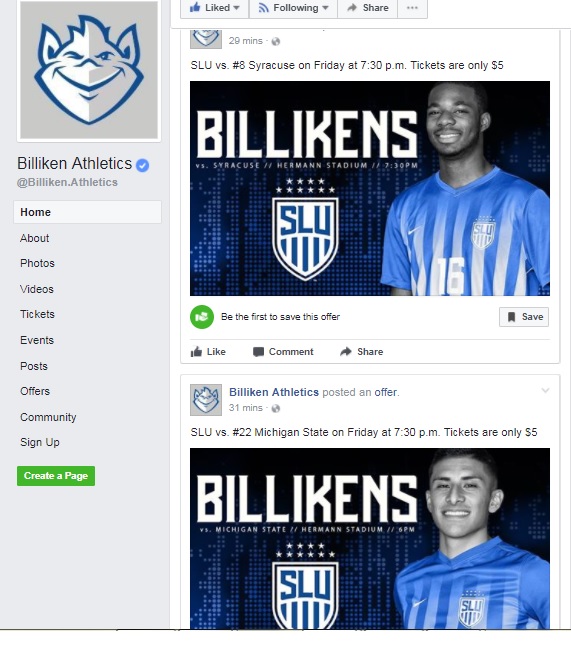Click the blue verified badge beside Billiken Athletics
The width and height of the screenshot is (571, 669).
(x=143, y=165)
